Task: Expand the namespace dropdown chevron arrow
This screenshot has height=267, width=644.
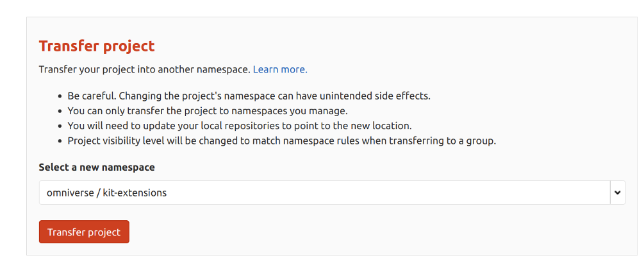Action: pos(618,193)
